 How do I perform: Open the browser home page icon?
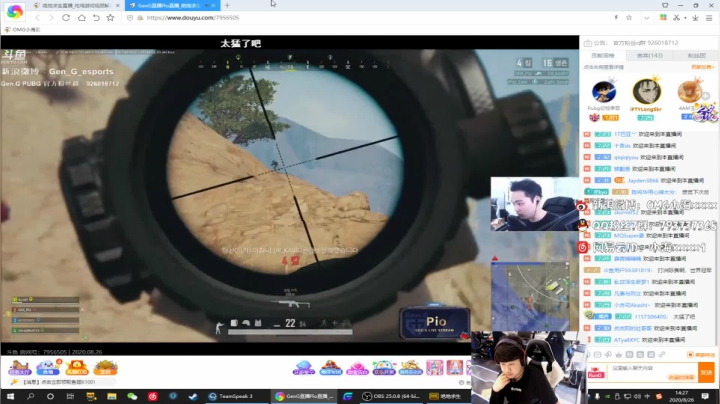81,17
